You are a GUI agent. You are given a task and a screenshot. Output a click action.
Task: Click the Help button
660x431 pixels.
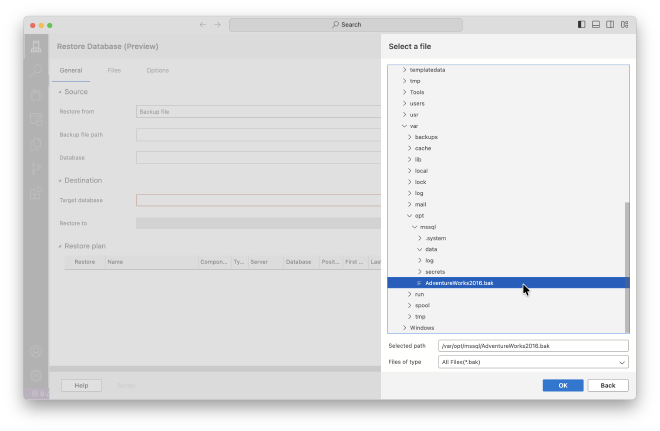tap(81, 386)
